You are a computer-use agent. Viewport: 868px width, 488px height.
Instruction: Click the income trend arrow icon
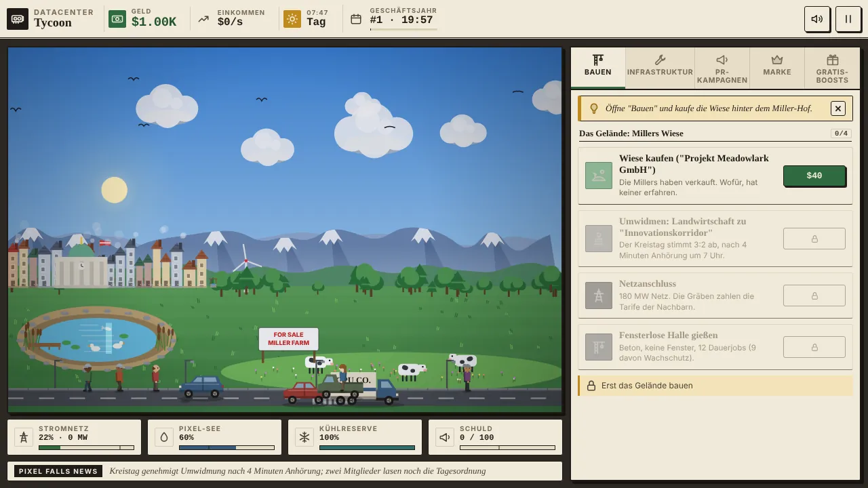[x=203, y=19]
